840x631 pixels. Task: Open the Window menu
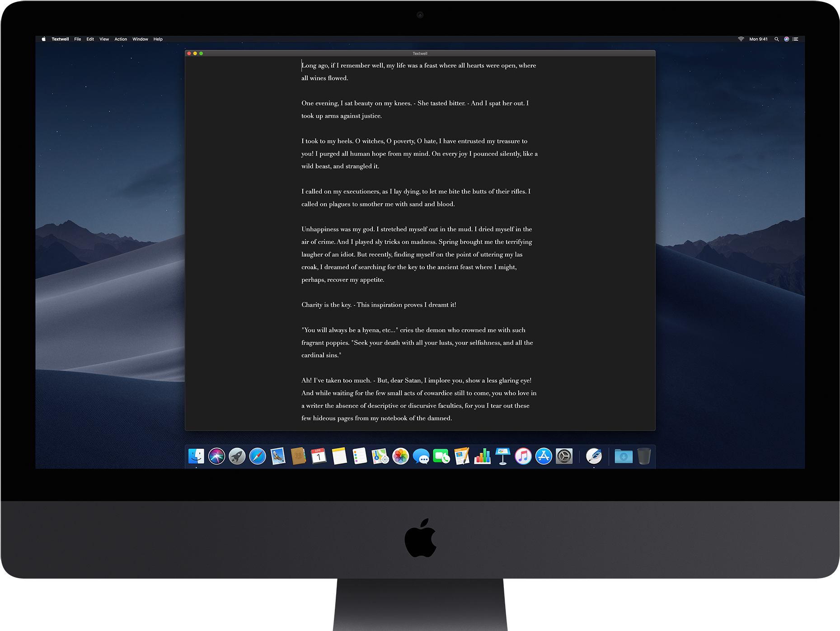(140, 39)
